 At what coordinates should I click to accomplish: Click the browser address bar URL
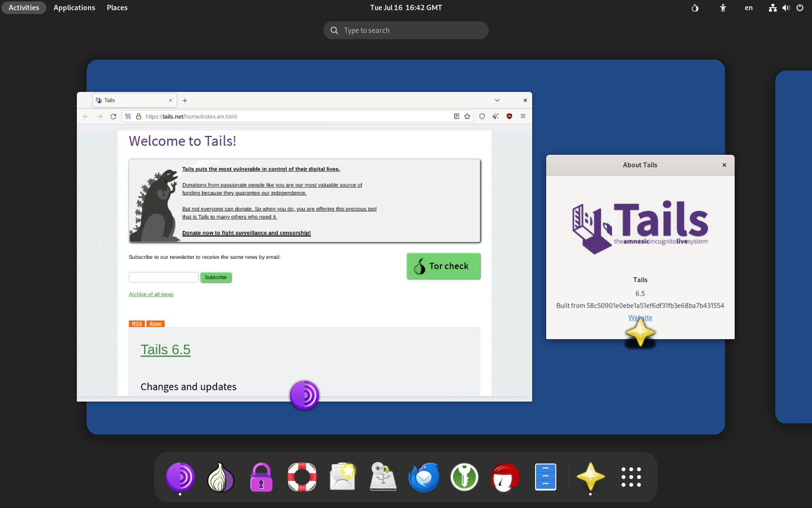click(x=296, y=117)
